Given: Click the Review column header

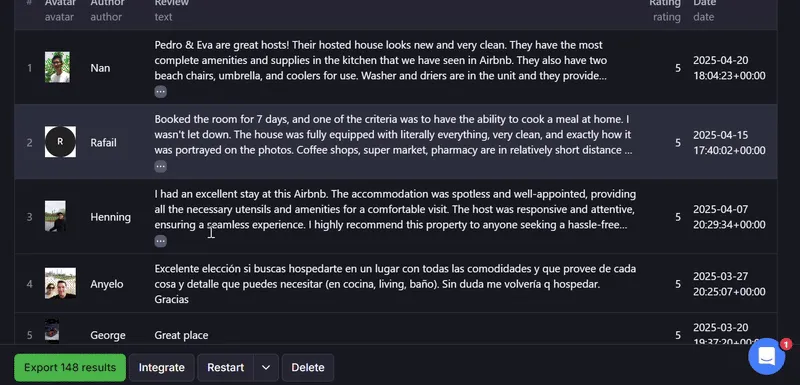Looking at the screenshot, I should click(x=171, y=3).
